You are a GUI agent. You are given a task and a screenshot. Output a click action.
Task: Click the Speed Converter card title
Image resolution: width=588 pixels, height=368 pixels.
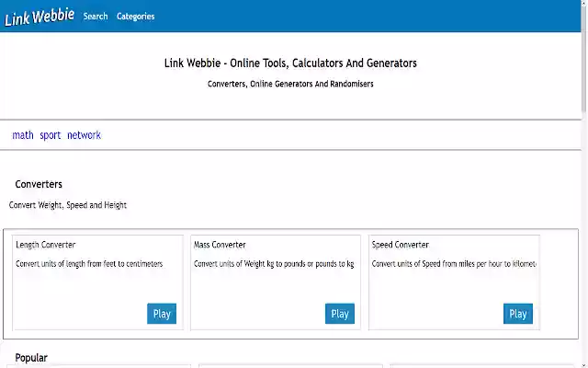click(401, 245)
